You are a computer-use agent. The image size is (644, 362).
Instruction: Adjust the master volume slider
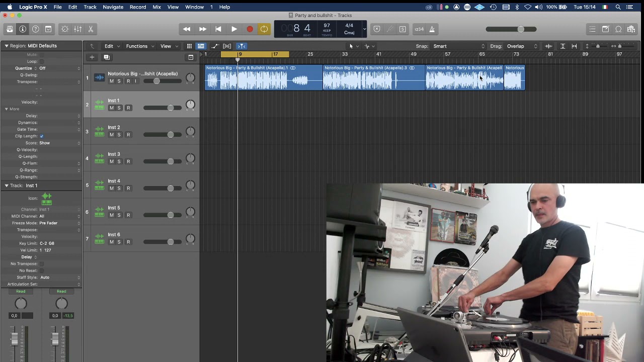pos(511,29)
